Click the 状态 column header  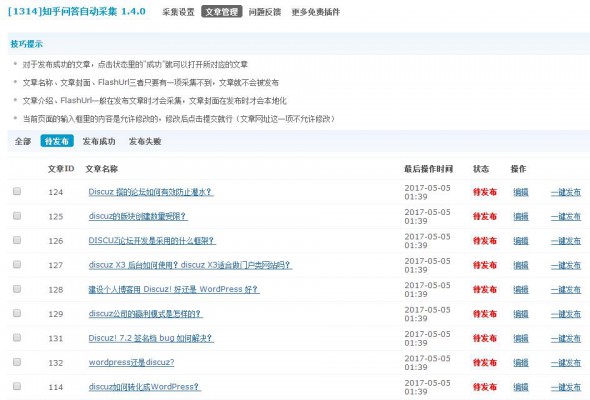481,169
